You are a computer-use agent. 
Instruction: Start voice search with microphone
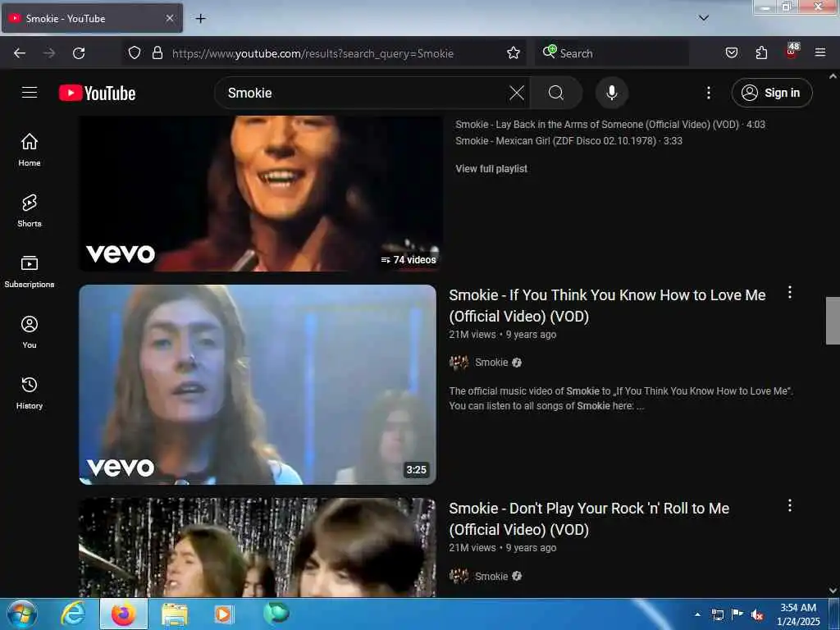pyautogui.click(x=612, y=93)
